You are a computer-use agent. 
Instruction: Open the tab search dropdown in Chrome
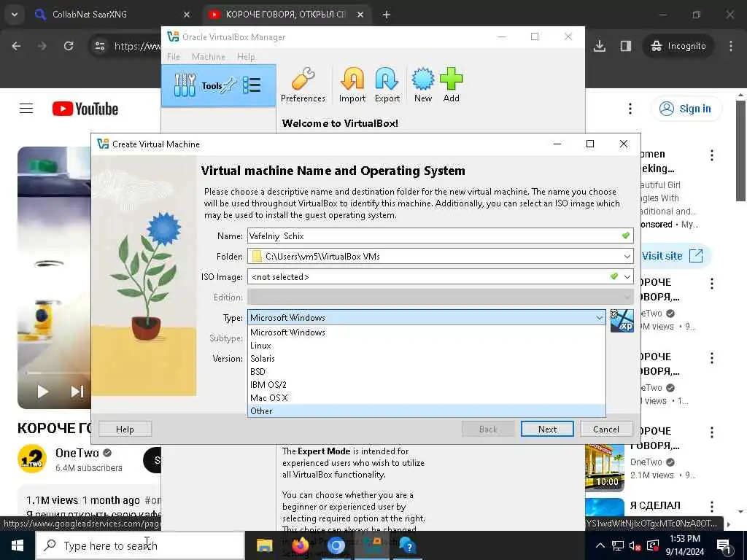(15, 15)
